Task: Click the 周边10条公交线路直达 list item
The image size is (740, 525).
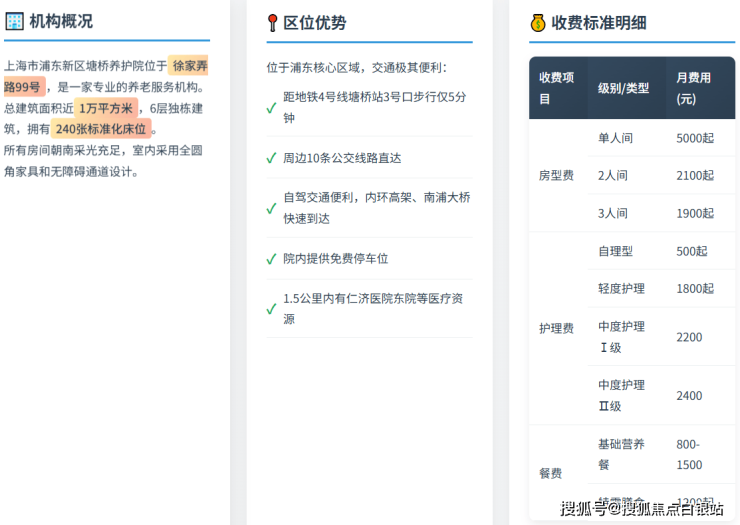Action: click(x=370, y=158)
